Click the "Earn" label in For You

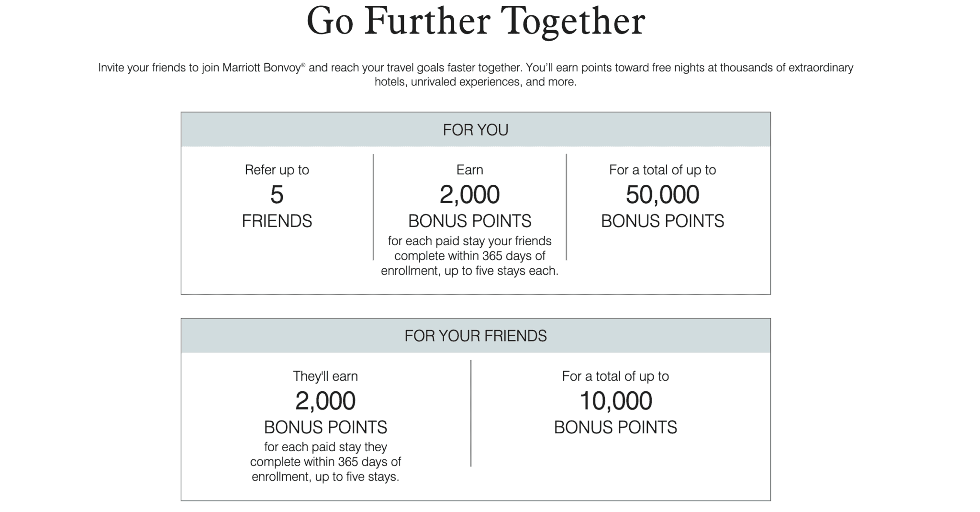point(470,170)
